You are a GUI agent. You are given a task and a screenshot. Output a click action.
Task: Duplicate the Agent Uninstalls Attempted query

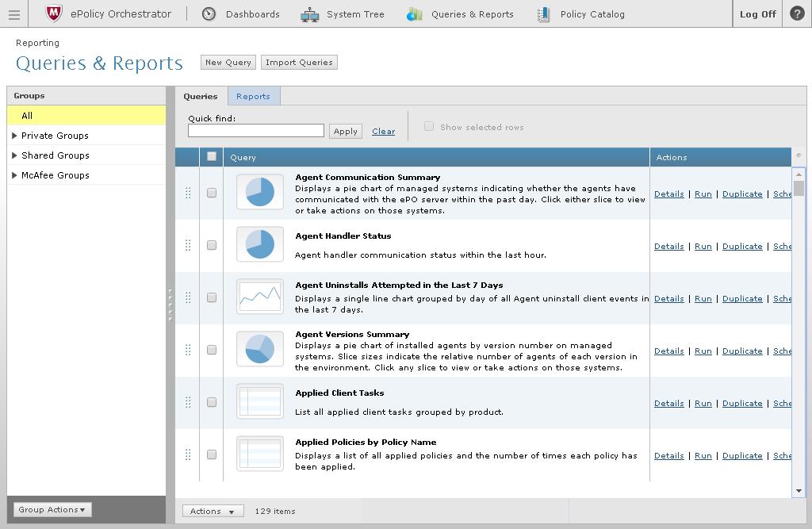pos(742,298)
